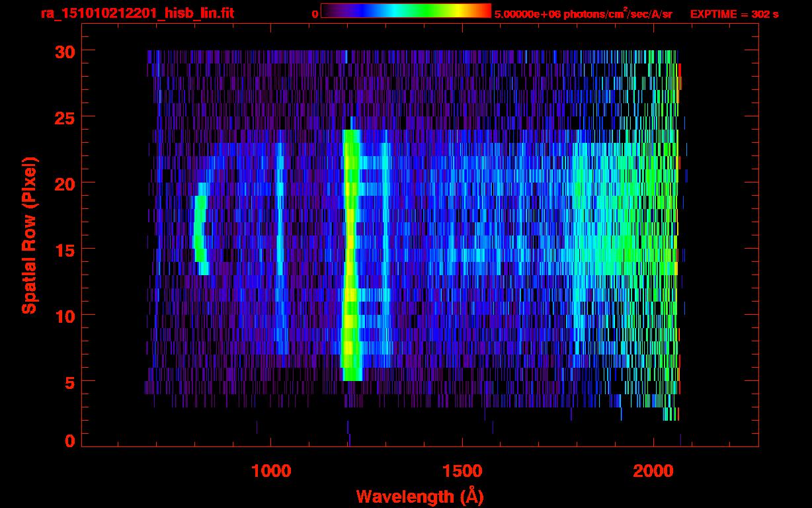Screen dimensions: 812x508
Task: Click the y-axis tick label 5
Action: click(x=69, y=382)
